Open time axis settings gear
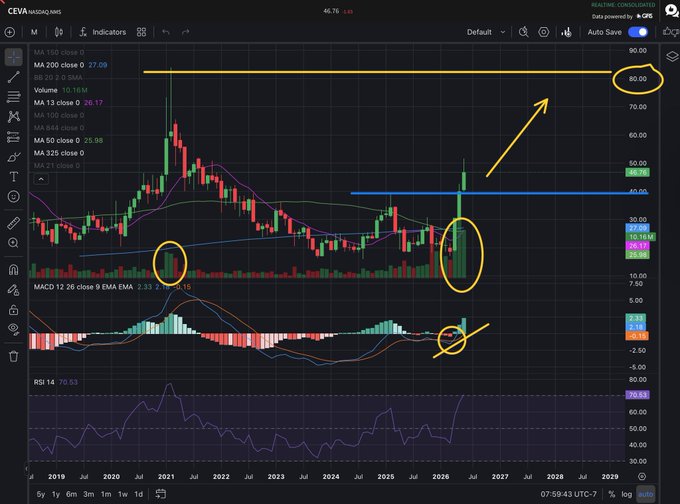680x504 pixels. point(642,476)
